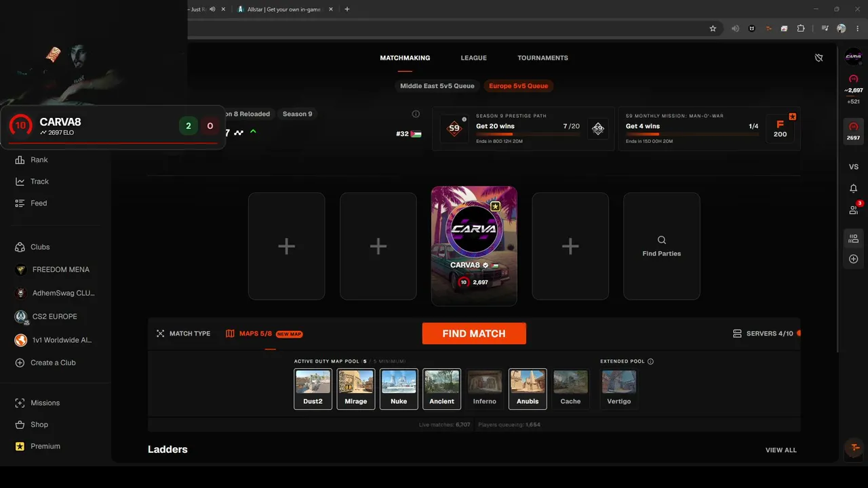Screen dimensions: 868x488
Task: Switch to the Tournaments tab
Action: tap(542, 58)
